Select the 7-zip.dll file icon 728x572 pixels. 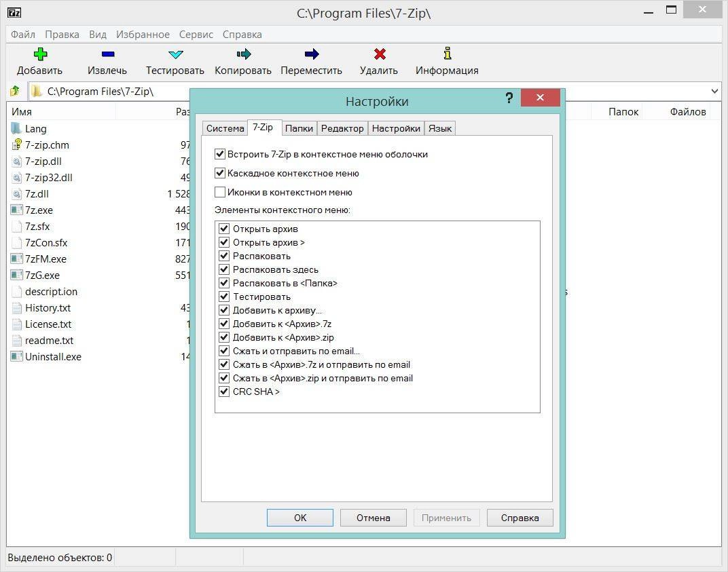17,161
